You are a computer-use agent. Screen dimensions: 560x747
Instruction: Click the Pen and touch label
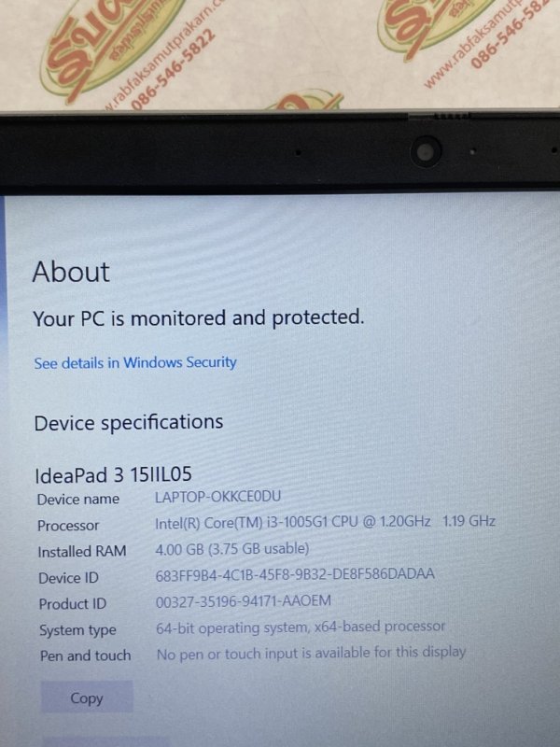coord(85,656)
